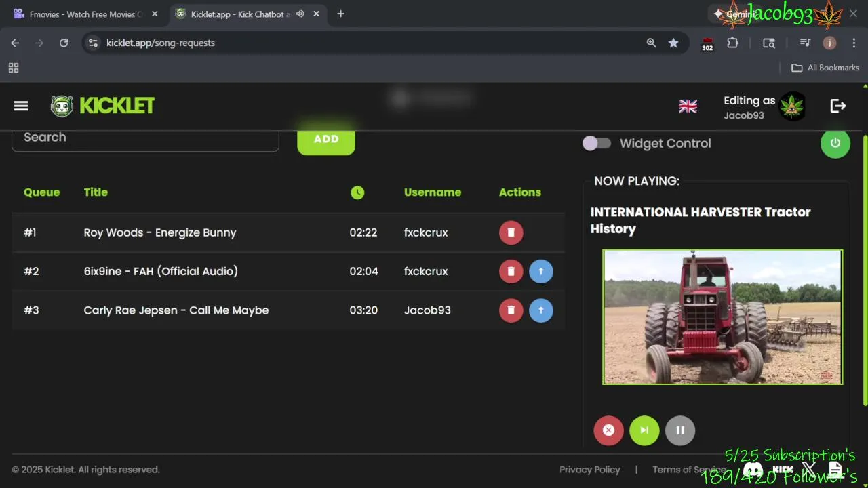The width and height of the screenshot is (868, 488).
Task: Open a new browser tab
Action: 340,14
